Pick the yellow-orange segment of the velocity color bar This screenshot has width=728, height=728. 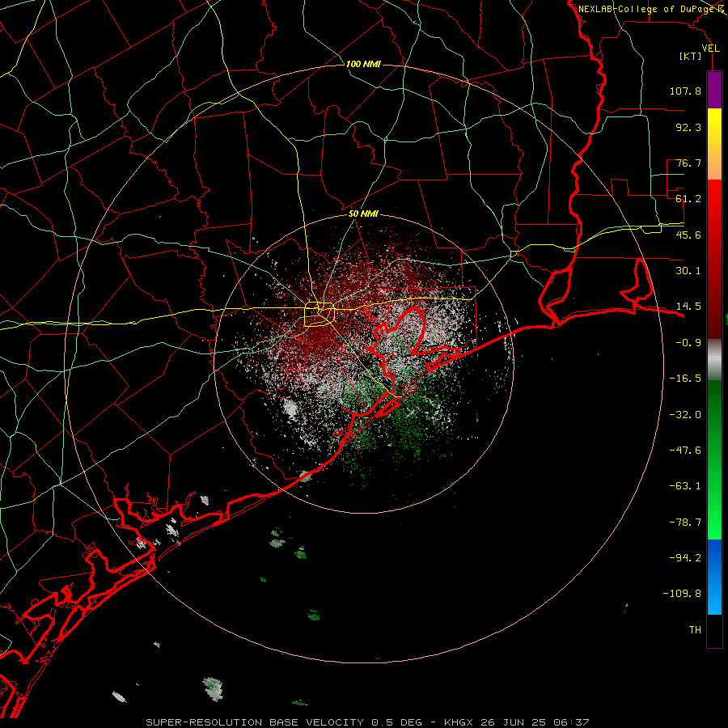point(714,144)
